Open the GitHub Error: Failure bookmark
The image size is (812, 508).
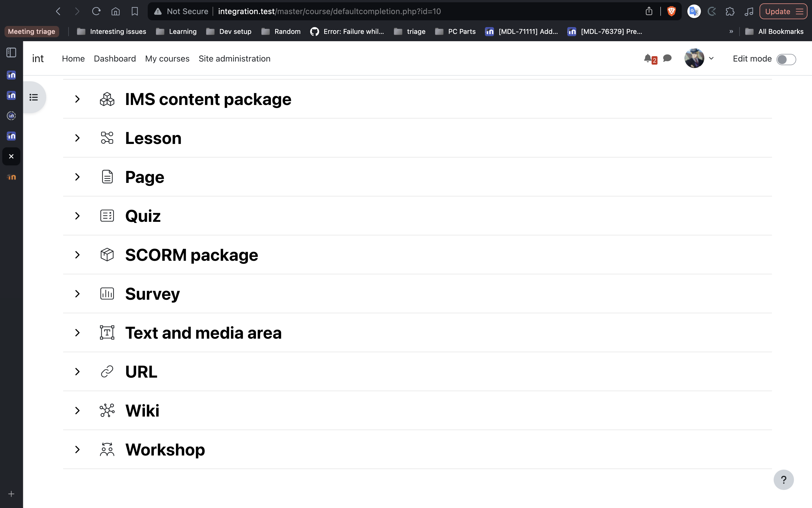pos(347,32)
